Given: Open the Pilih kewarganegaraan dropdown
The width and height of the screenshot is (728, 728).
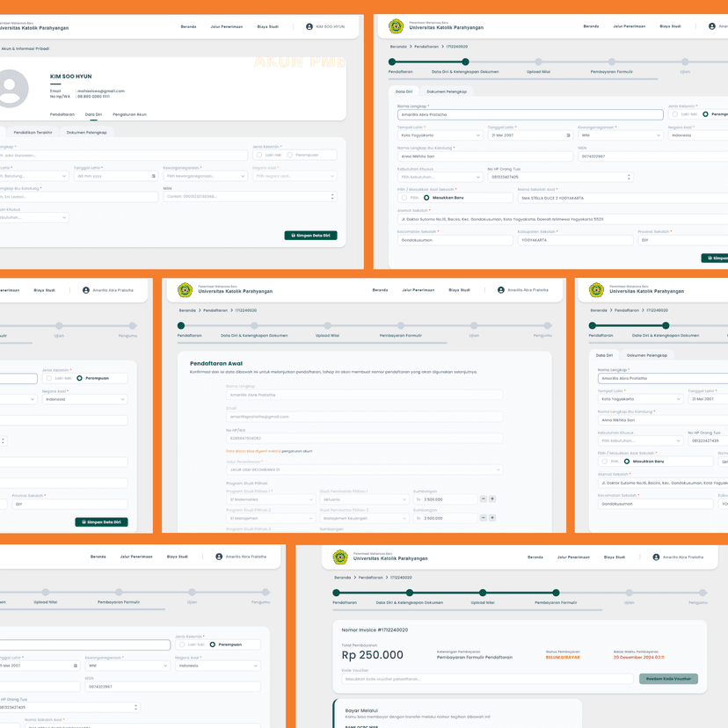Looking at the screenshot, I should [x=205, y=176].
